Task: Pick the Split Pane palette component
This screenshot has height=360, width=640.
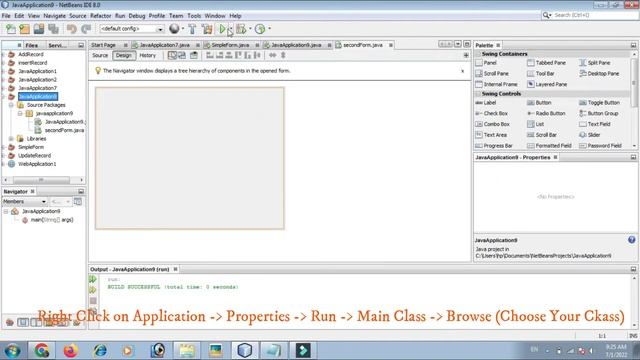Action: point(595,63)
